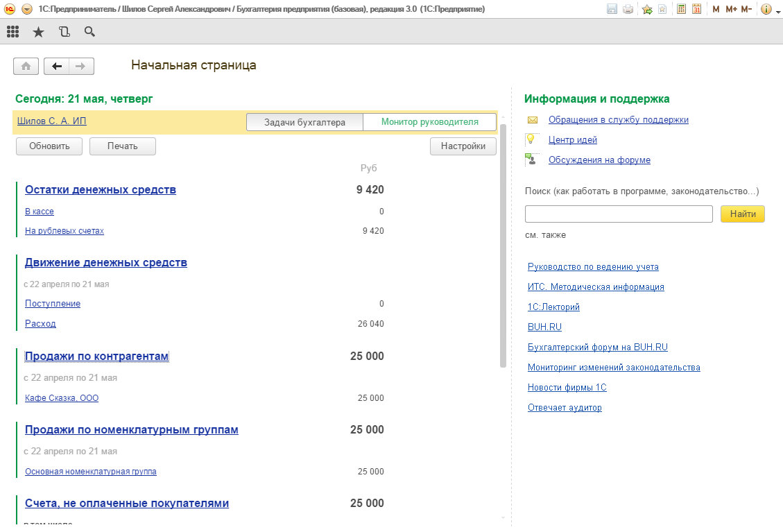Screen dimensions: 783x532
Task: Click the printer icon in title bar
Action: (628, 9)
